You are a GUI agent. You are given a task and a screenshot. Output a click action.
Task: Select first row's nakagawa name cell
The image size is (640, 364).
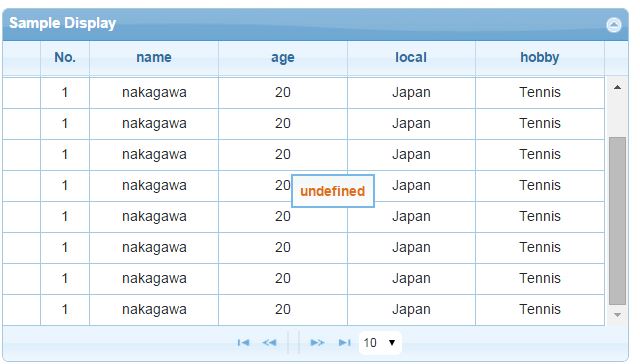coord(154,93)
